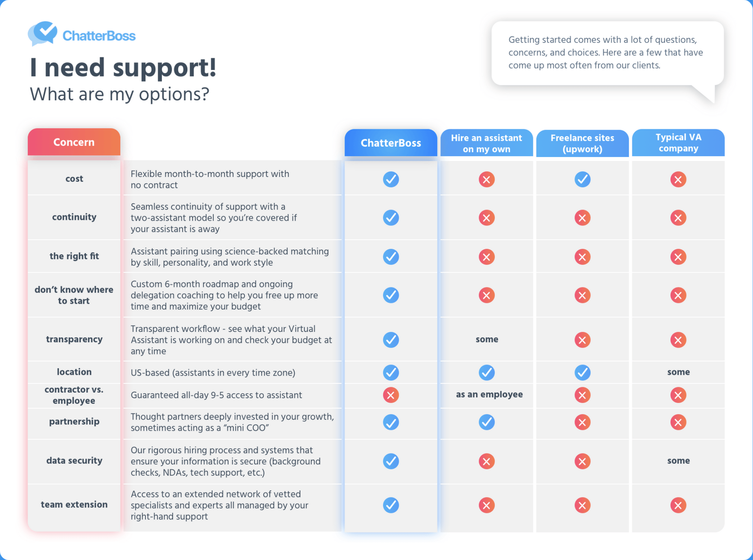Click the Concern column header

[x=74, y=142]
